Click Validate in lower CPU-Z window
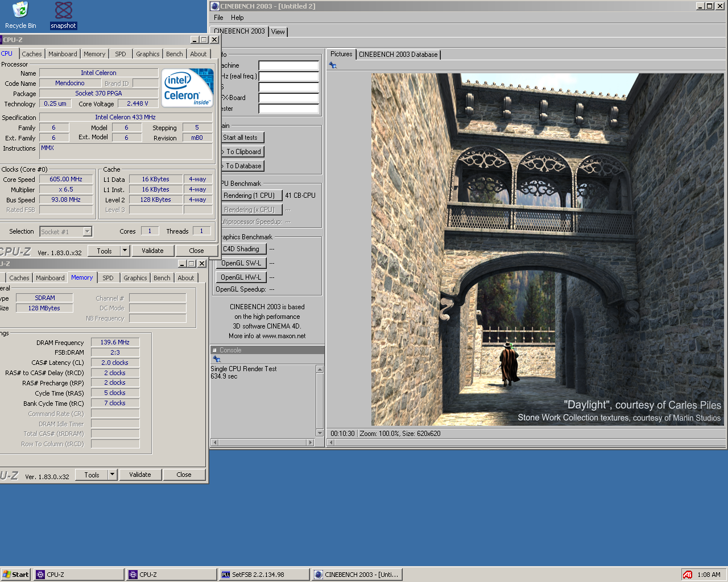728x582 pixels. 140,475
